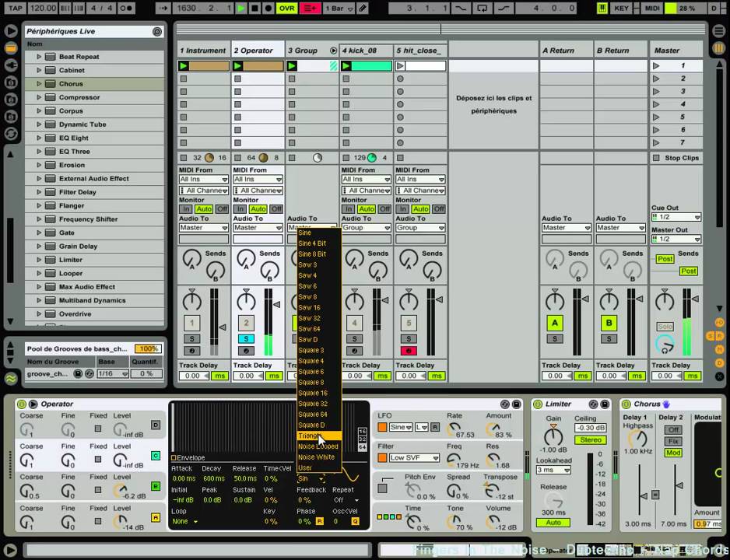730x560 pixels.
Task: Click the TAP tempo button
Action: click(x=16, y=8)
